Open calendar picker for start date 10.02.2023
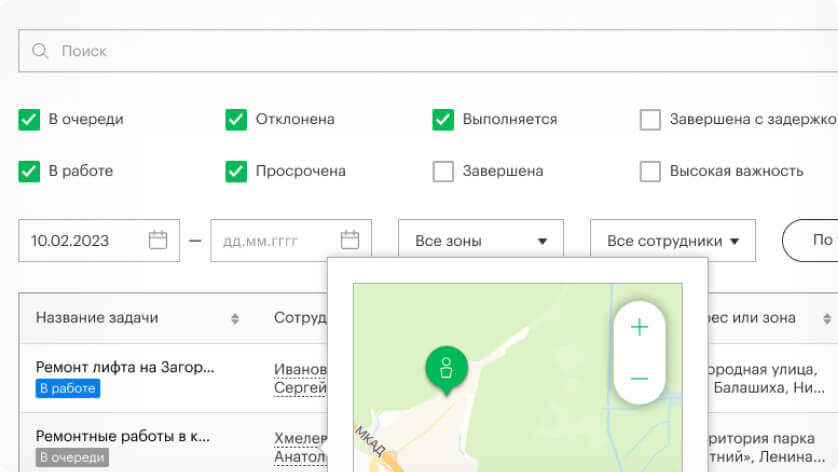This screenshot has height=472, width=838. 157,240
